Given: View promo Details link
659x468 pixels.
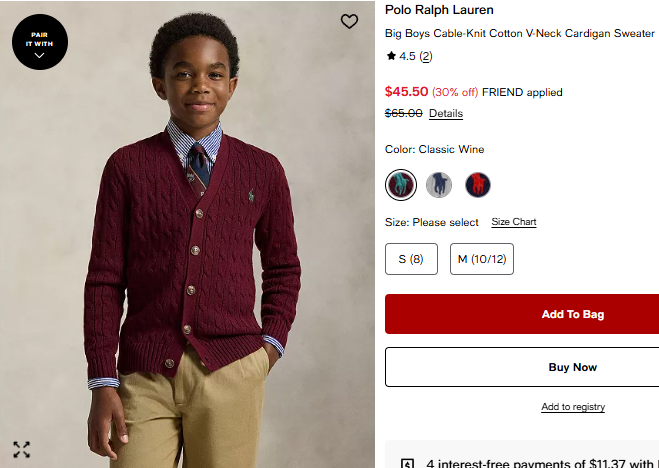Looking at the screenshot, I should 446,113.
